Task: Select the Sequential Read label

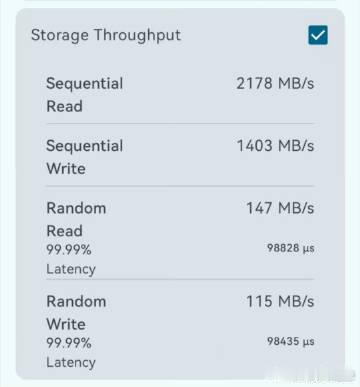Action: click(x=85, y=95)
